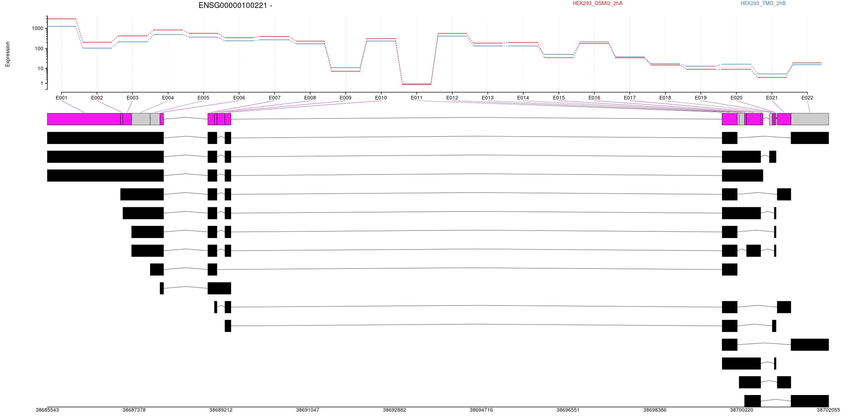This screenshot has height=416, width=868.
Task: Click exon label E012
Action: pos(452,98)
